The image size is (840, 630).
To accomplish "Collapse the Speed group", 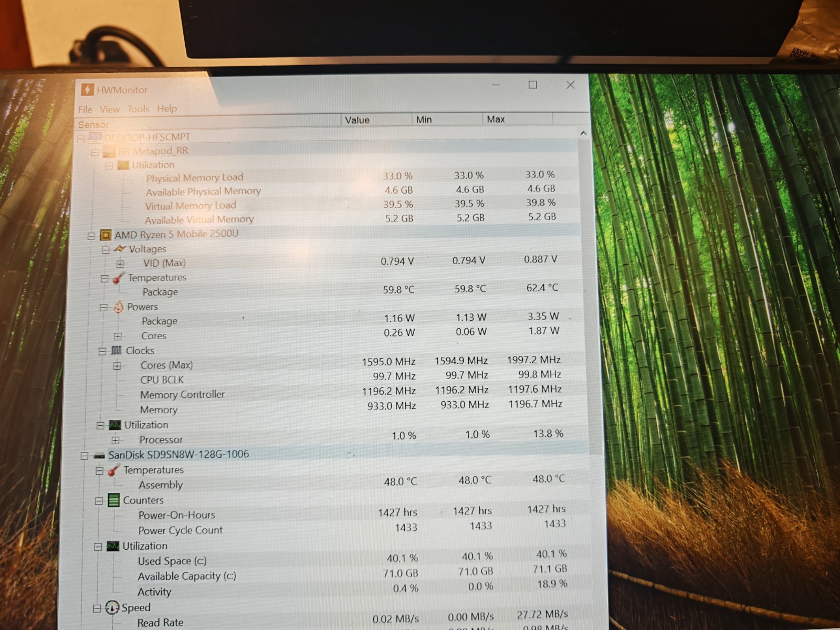I will coord(97,609).
